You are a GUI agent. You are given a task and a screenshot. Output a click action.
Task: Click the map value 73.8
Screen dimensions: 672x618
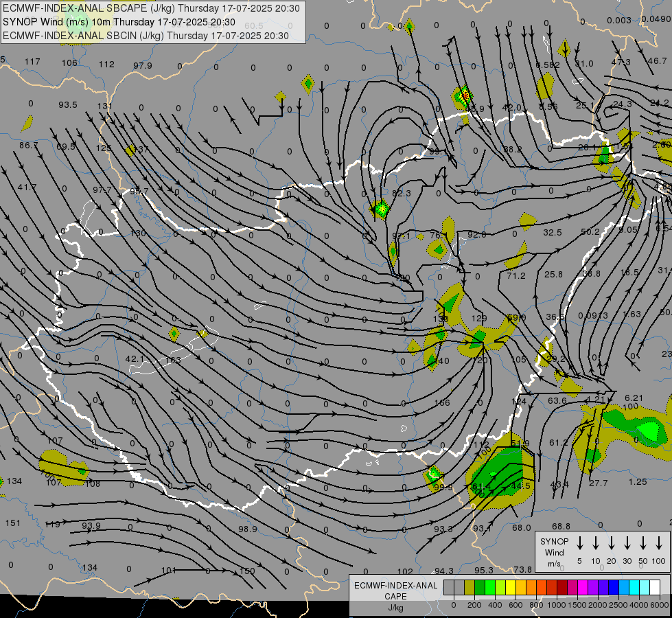522,569
